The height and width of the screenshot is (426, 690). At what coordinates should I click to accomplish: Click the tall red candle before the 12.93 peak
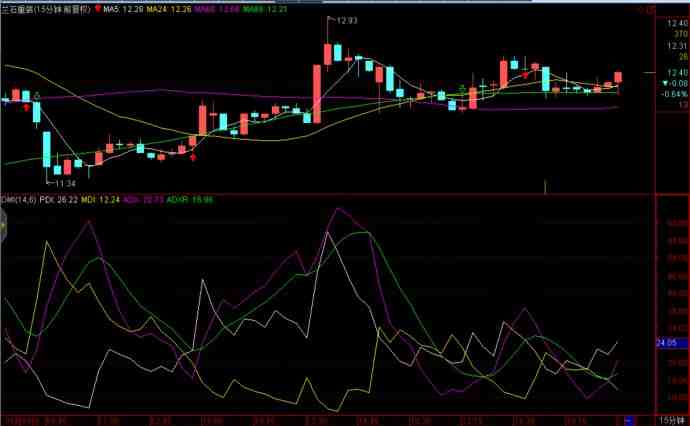[317, 94]
